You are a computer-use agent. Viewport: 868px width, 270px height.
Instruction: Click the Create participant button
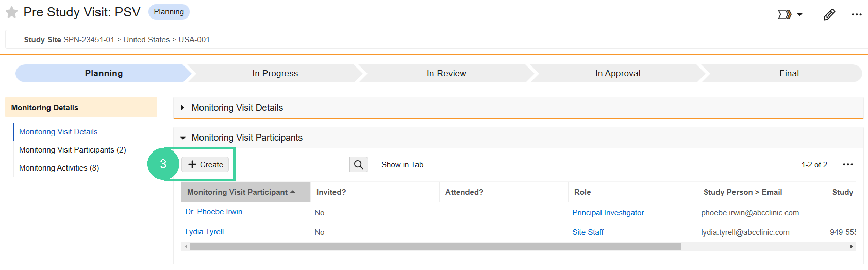tap(205, 164)
